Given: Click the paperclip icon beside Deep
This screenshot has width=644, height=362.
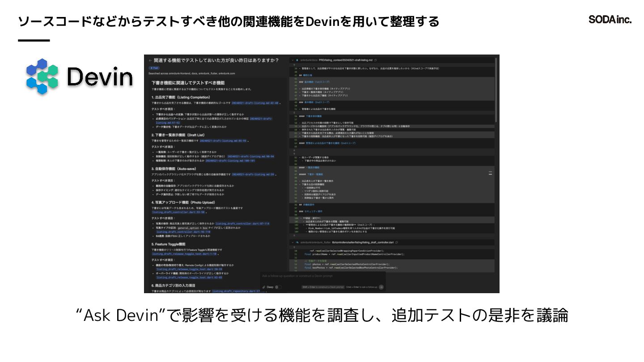Looking at the screenshot, I should tap(264, 287).
